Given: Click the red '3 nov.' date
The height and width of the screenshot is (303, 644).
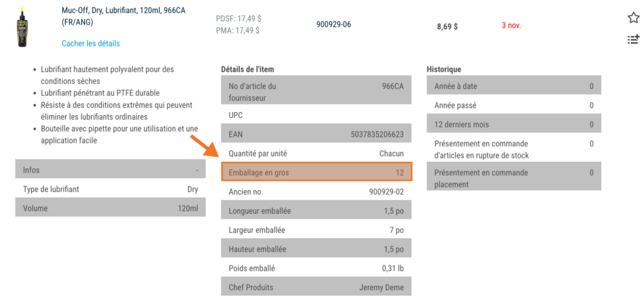Looking at the screenshot, I should [511, 26].
